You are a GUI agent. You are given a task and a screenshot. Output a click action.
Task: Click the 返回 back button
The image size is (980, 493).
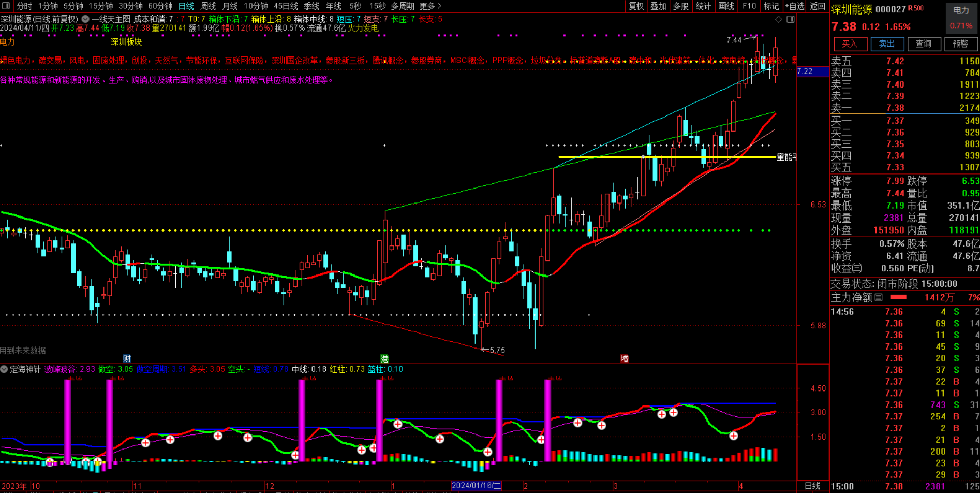click(x=818, y=6)
